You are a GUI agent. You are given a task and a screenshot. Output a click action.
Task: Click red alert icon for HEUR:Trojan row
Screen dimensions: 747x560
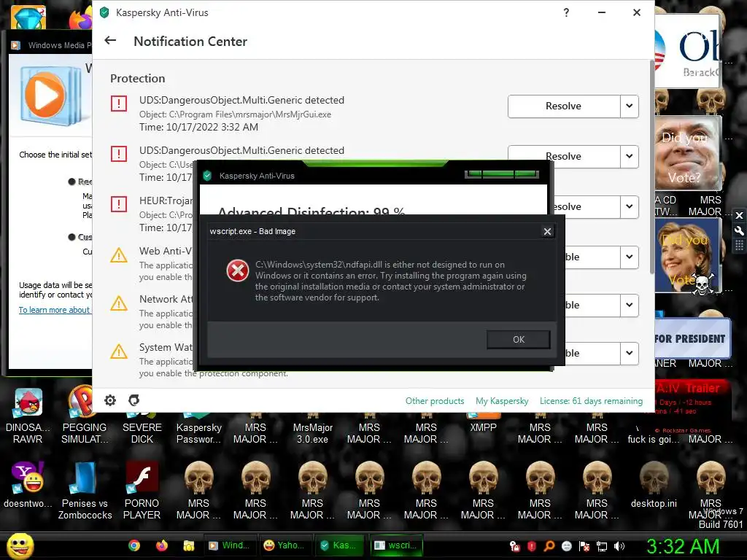point(119,204)
